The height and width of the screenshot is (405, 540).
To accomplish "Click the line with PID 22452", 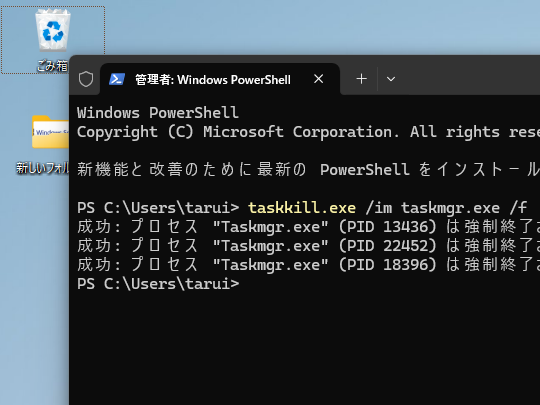I will click(308, 246).
